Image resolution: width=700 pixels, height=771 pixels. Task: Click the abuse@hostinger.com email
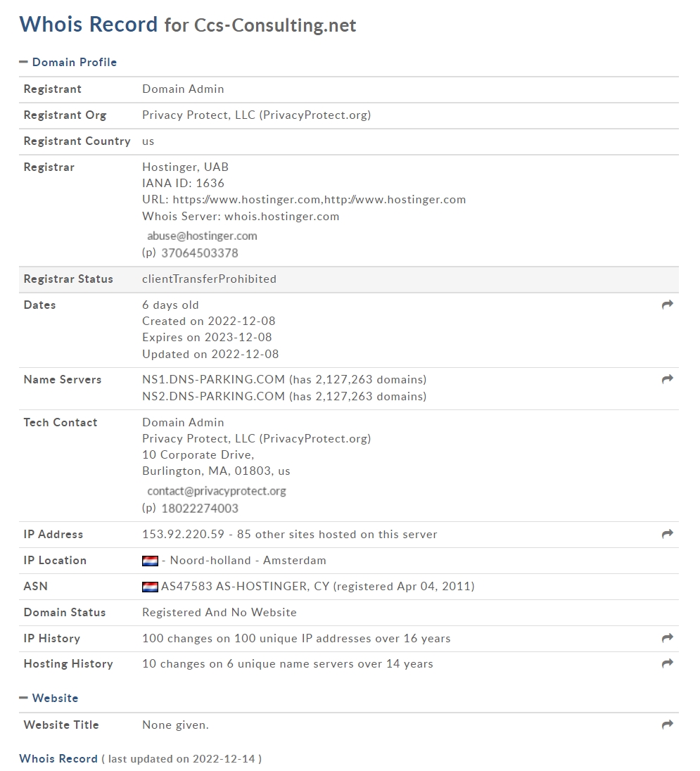(x=202, y=236)
